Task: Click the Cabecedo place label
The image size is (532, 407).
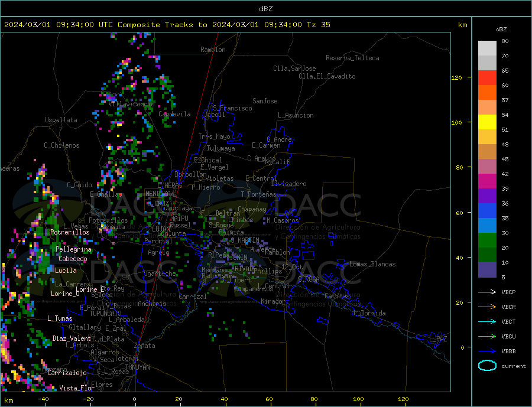Action: 73,259
